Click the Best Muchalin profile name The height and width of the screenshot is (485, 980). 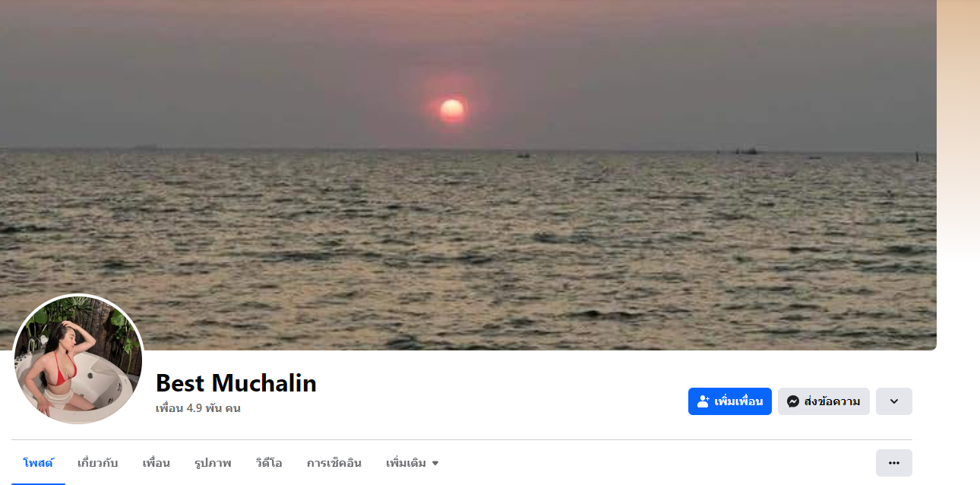(236, 383)
